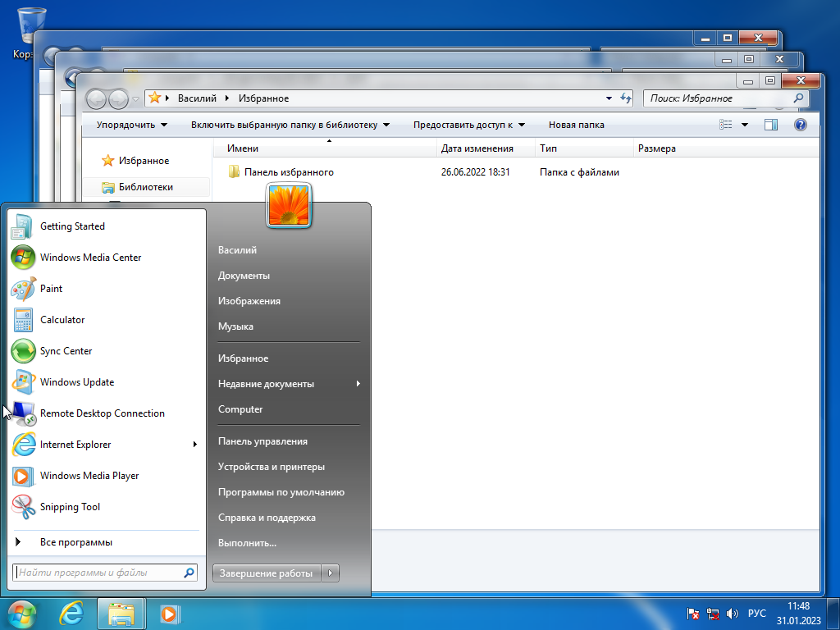The width and height of the screenshot is (840, 630).
Task: Open Internet Explorer from the taskbar
Action: (x=71, y=614)
